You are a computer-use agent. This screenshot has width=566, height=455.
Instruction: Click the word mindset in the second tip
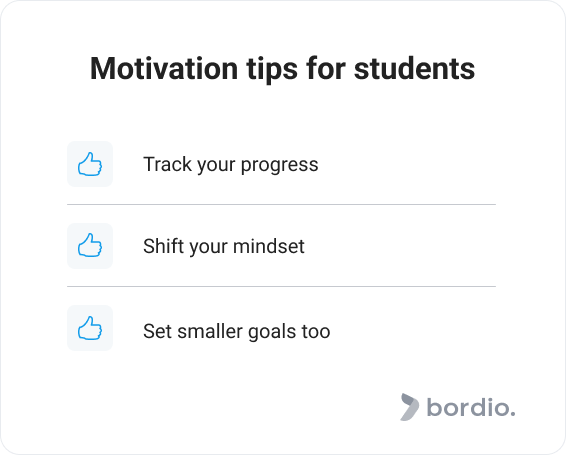coord(269,247)
